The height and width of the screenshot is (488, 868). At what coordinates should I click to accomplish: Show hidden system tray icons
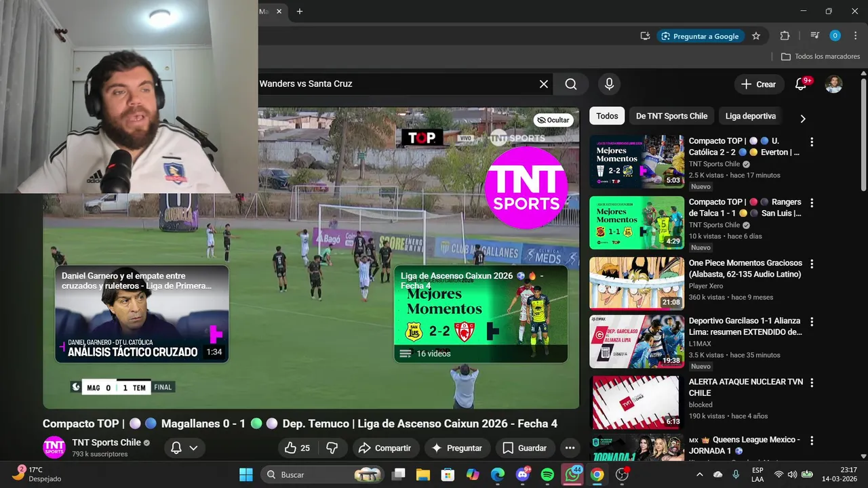700,474
